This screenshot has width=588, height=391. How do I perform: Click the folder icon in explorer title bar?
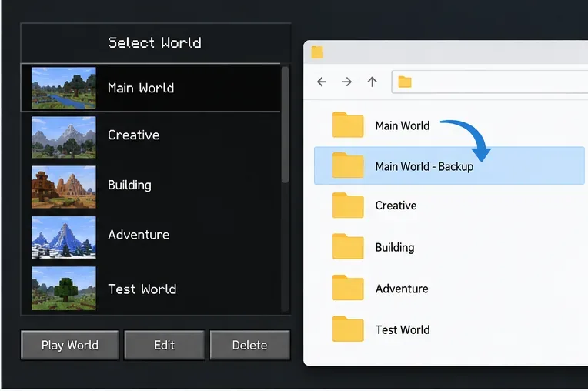pos(317,52)
